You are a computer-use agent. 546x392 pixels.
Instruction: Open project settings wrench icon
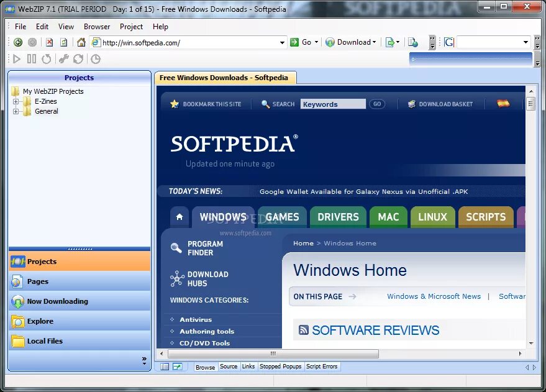(63, 59)
